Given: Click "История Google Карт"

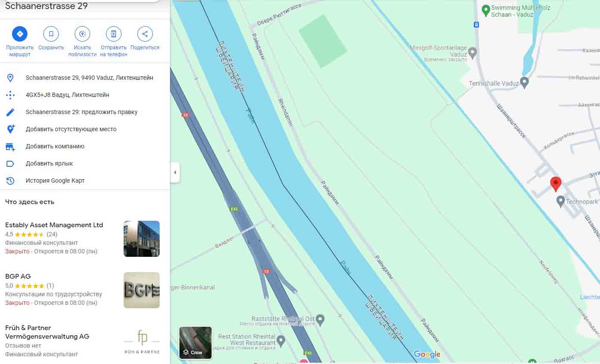Looking at the screenshot, I should [x=55, y=181].
